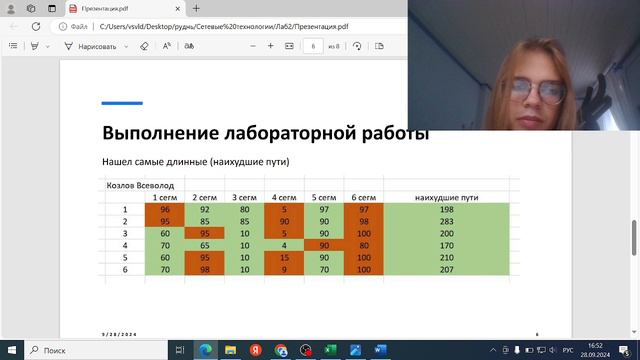Click cell 15 in row 5
The height and width of the screenshot is (360, 640).
[284, 258]
